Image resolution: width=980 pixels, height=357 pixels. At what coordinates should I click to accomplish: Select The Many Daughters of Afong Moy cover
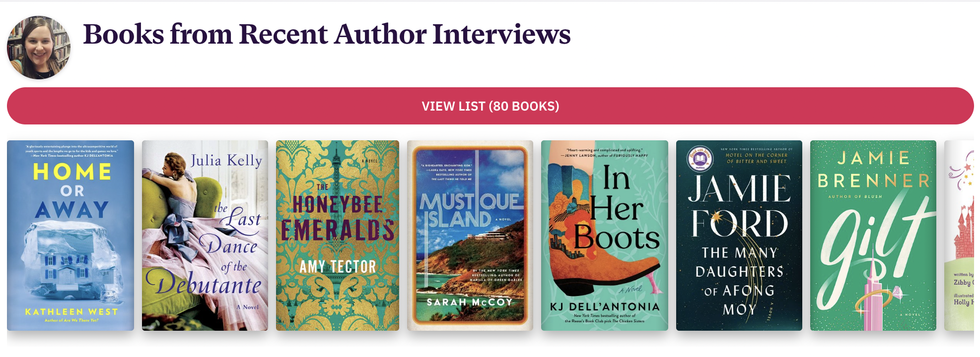pos(739,236)
